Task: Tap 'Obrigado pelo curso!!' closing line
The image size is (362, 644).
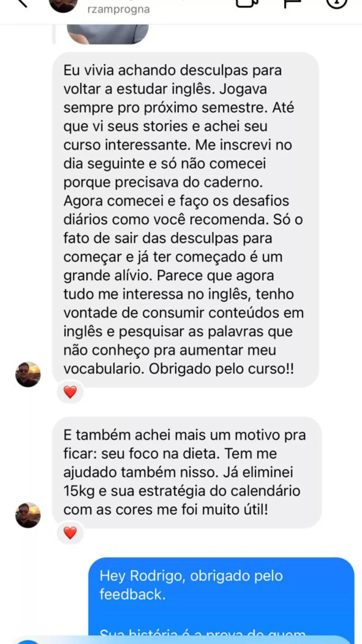Action: [x=221, y=369]
